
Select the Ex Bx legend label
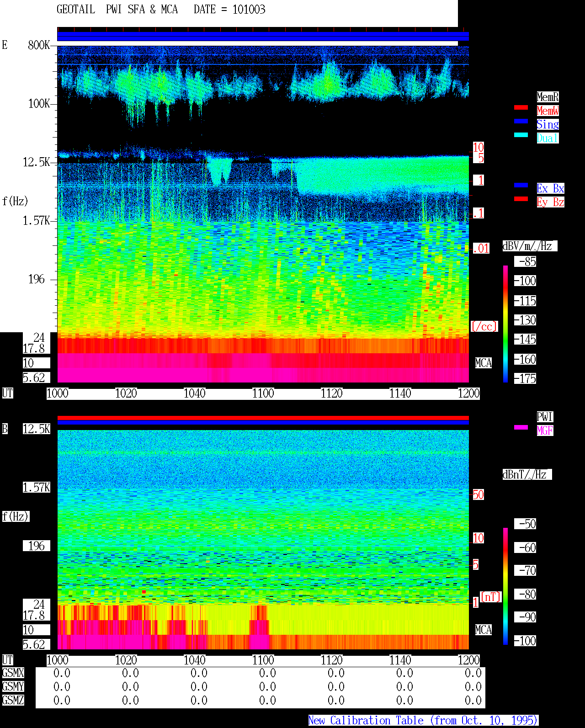click(550, 188)
